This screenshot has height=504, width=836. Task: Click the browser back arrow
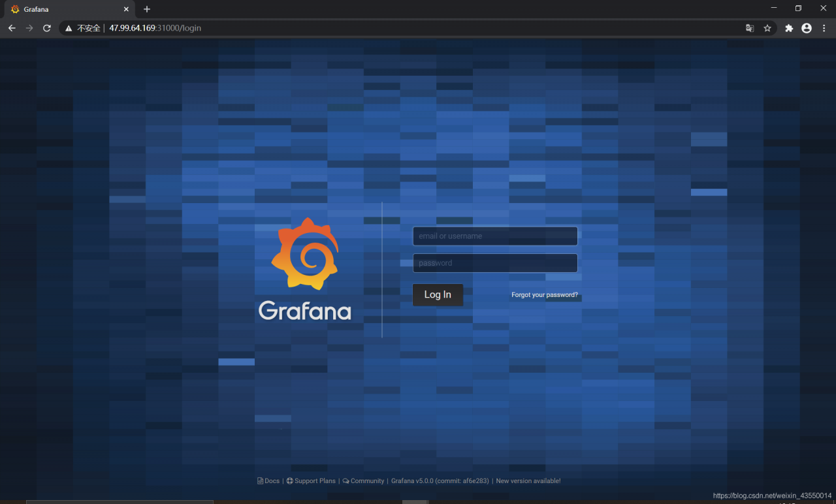tap(12, 28)
